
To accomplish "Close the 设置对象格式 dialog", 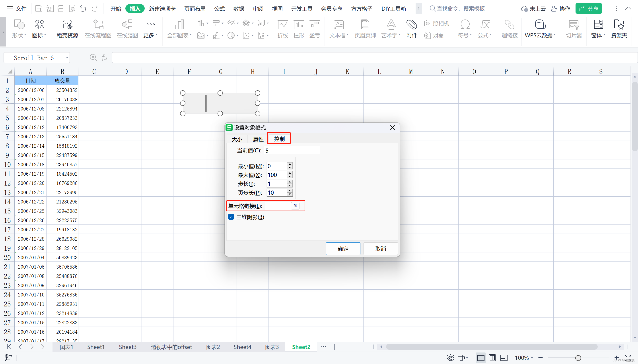I will pos(392,128).
